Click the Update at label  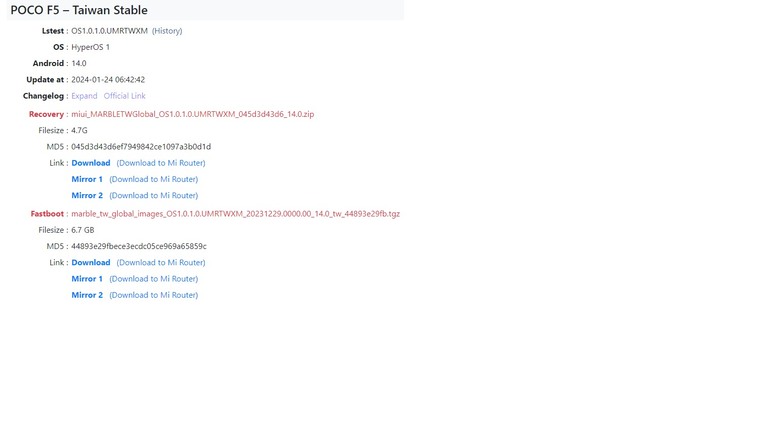(45, 80)
